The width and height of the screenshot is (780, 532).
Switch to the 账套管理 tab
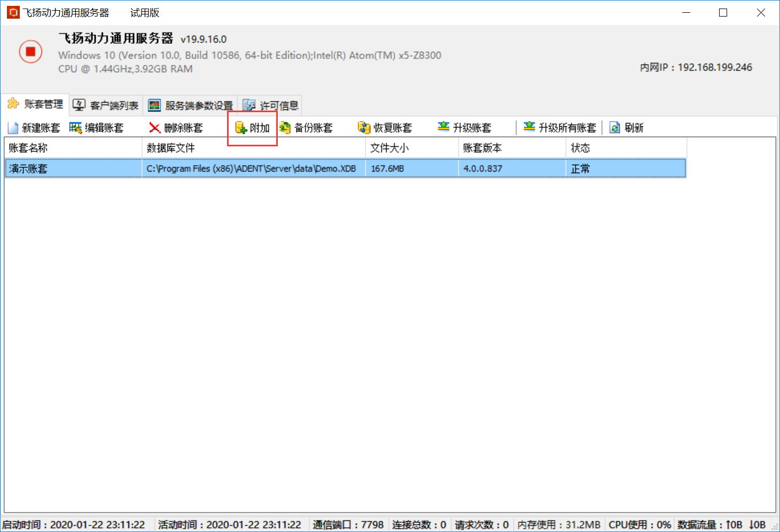[x=35, y=104]
